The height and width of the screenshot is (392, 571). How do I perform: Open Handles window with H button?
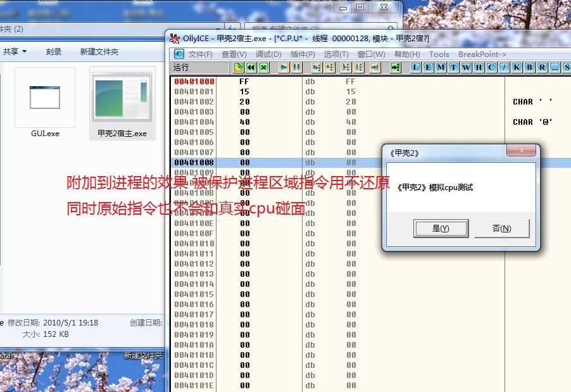point(479,67)
